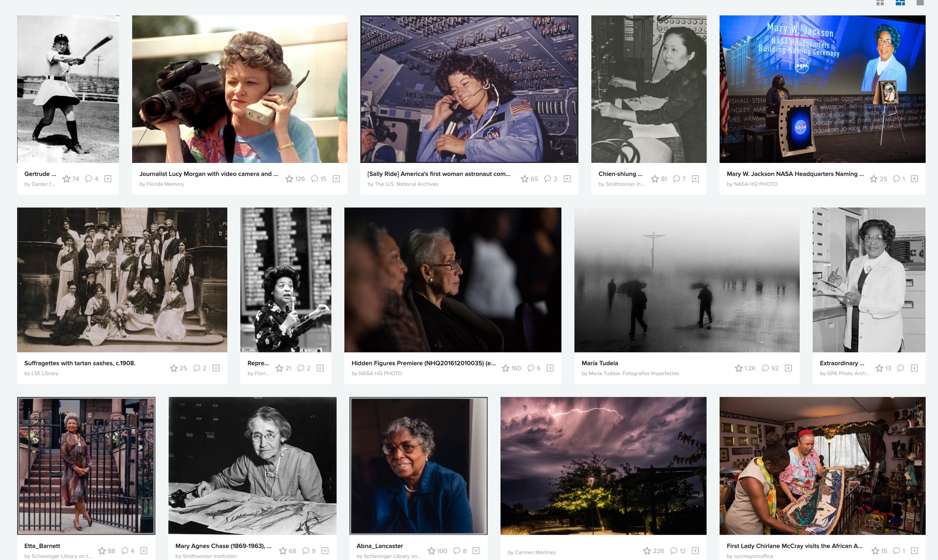Screen dimensions: 938x560
Task: Open comments on the Suffragettes photo
Action: (196, 368)
